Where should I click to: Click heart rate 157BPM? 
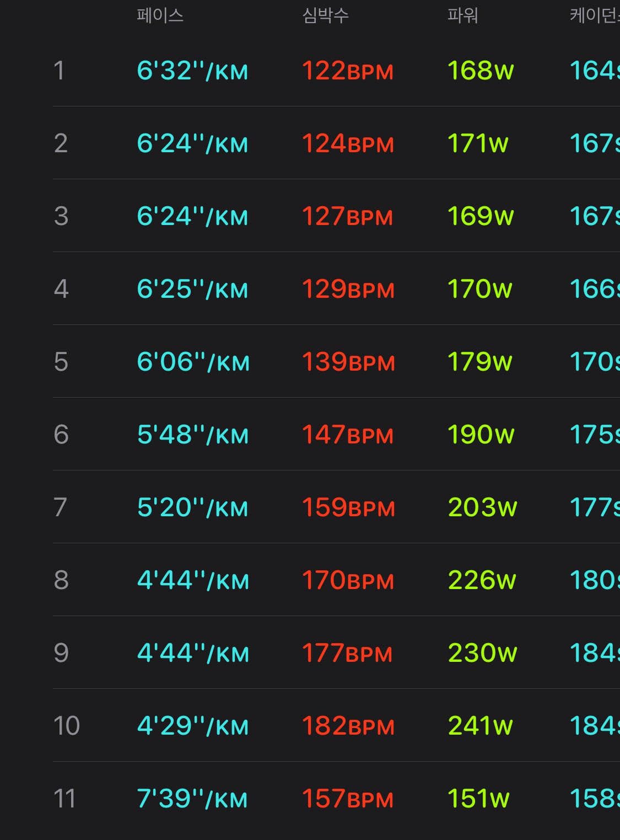pyautogui.click(x=348, y=799)
